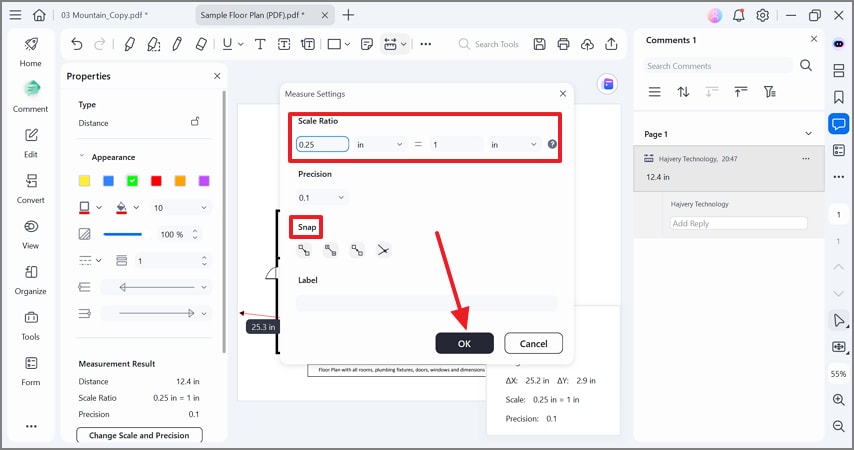
Task: Click the scale ratio help icon
Action: click(552, 144)
